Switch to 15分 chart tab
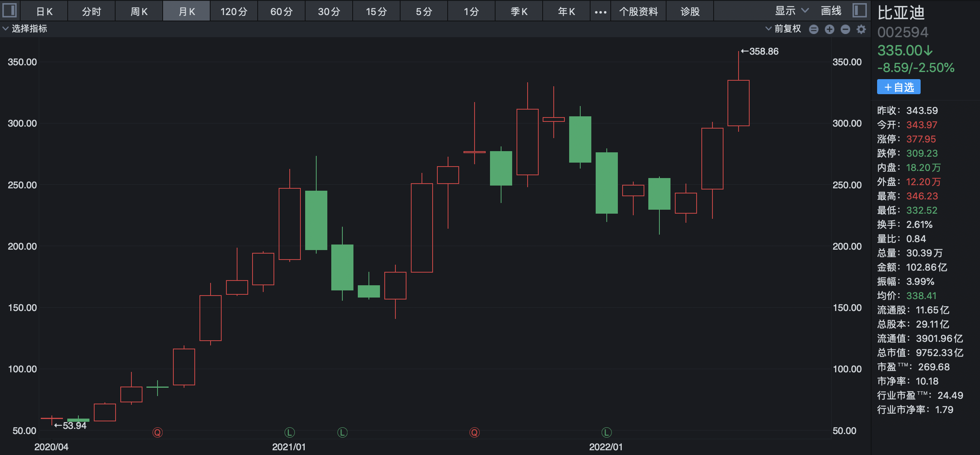980x455 pixels. (376, 11)
